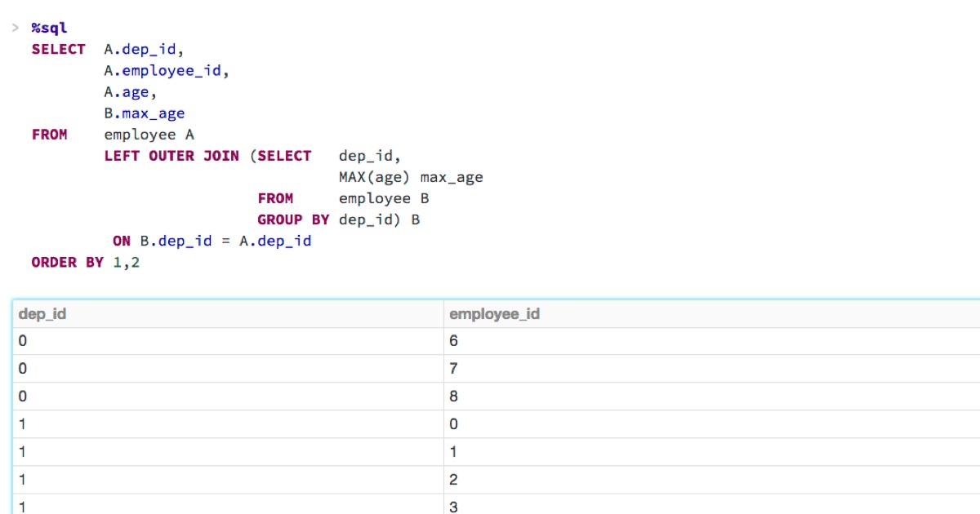Select the employee_id cell with value 3
Image resolution: width=980 pixels, height=514 pixels.
click(454, 507)
